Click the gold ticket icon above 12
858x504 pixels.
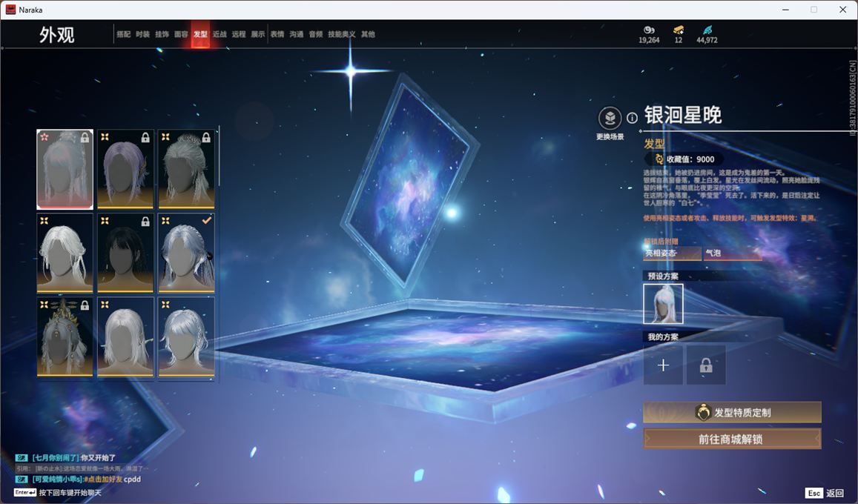679,30
